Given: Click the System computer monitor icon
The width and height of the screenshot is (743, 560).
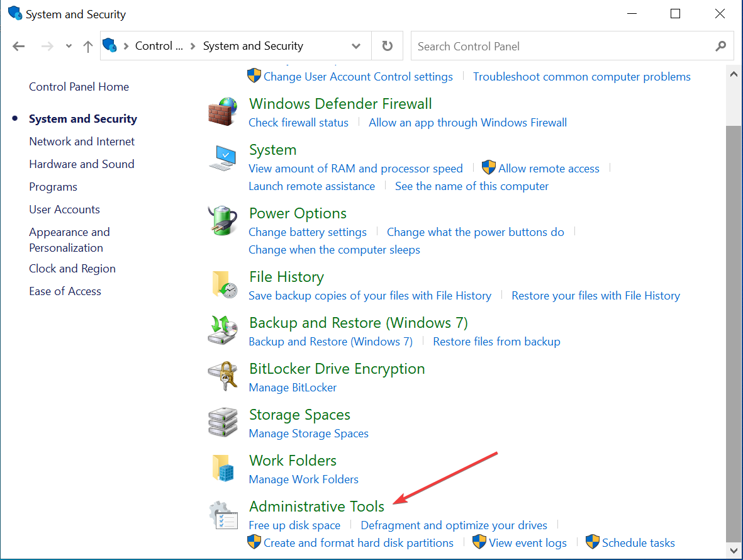Looking at the screenshot, I should 223,158.
